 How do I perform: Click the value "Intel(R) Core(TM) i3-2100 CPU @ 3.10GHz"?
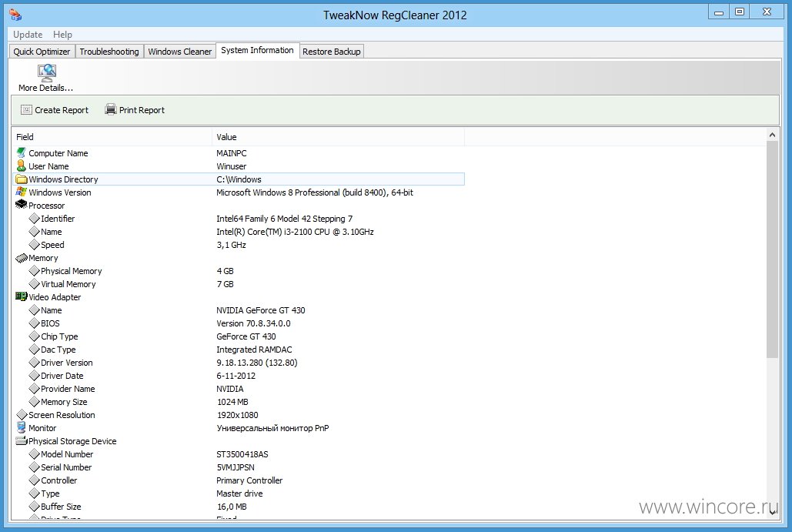click(x=295, y=232)
